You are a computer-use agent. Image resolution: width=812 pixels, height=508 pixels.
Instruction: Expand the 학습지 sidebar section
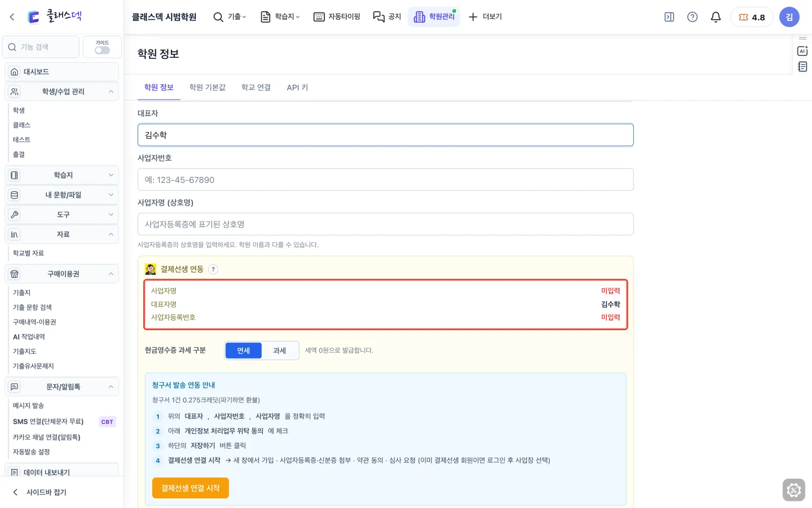62,175
